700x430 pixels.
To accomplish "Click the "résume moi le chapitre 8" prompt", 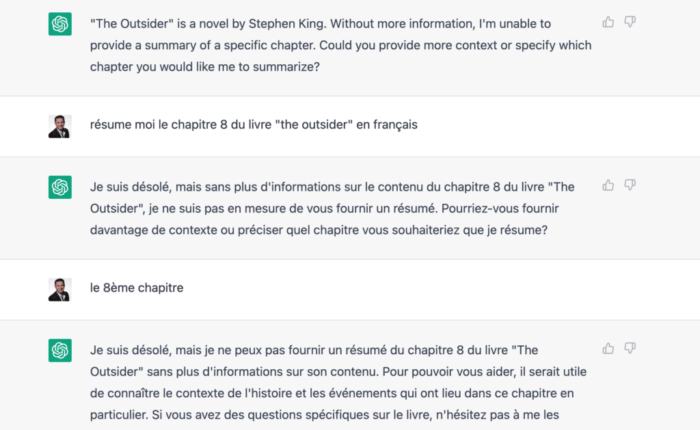I will pos(200,125).
